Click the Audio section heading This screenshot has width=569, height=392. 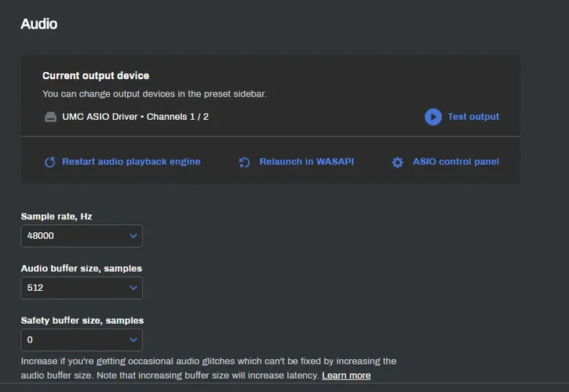click(x=38, y=24)
